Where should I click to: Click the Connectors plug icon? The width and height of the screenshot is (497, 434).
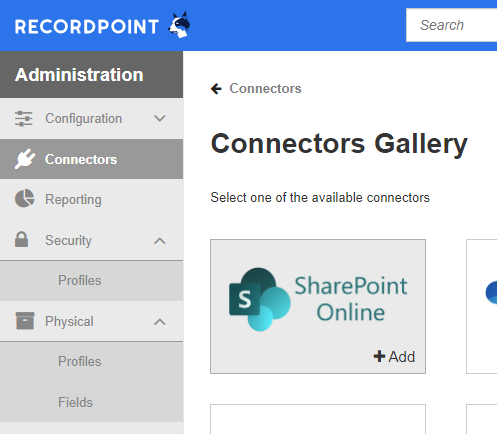25,159
